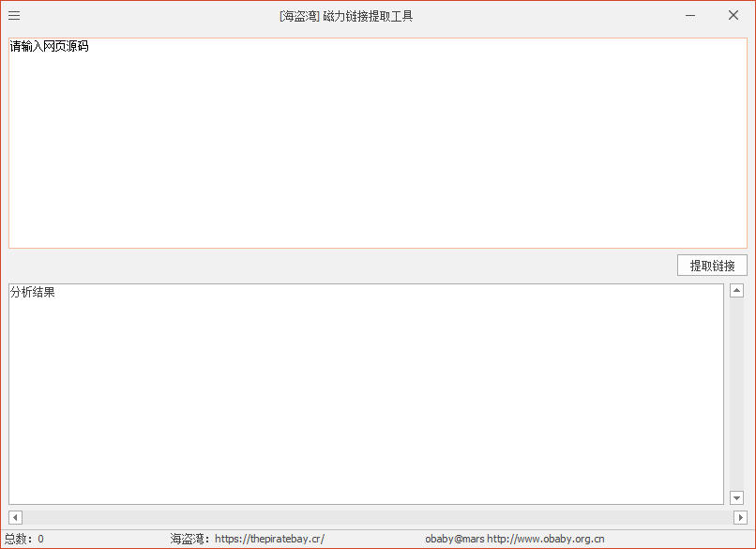
Task: Open the hamburger menu in title bar
Action: pos(14,15)
